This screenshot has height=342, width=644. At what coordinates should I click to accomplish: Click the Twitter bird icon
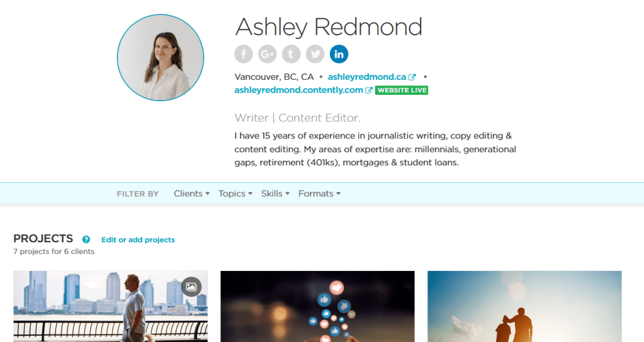tap(315, 54)
